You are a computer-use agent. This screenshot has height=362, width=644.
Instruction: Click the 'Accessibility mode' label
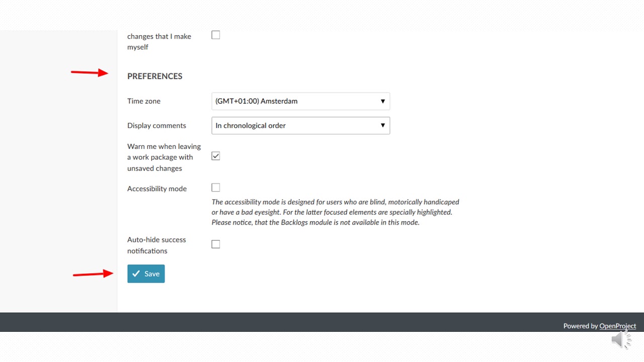click(x=157, y=189)
